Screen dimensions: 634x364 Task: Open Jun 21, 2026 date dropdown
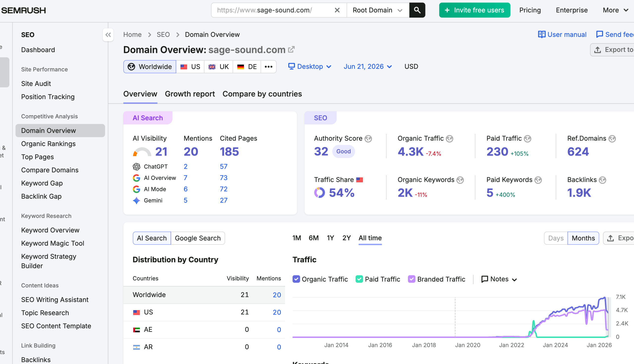click(x=368, y=67)
